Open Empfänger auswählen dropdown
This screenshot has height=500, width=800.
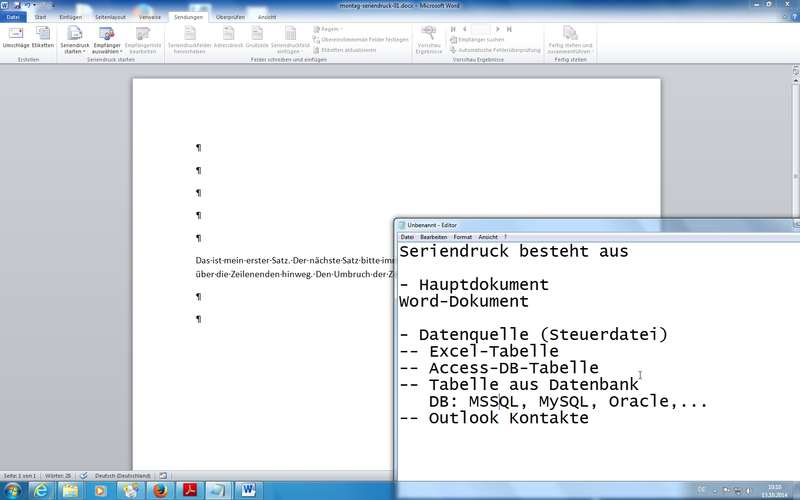(107, 41)
